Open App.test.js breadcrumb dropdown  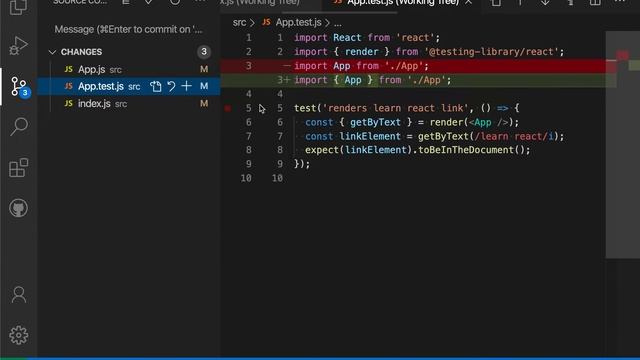coord(298,22)
